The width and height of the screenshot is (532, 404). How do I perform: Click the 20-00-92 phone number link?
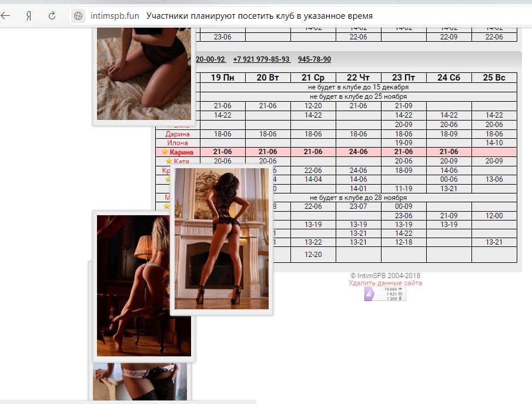pos(210,59)
